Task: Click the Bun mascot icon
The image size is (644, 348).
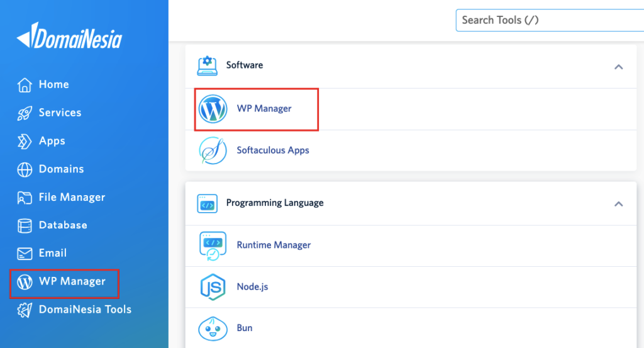Action: (213, 328)
